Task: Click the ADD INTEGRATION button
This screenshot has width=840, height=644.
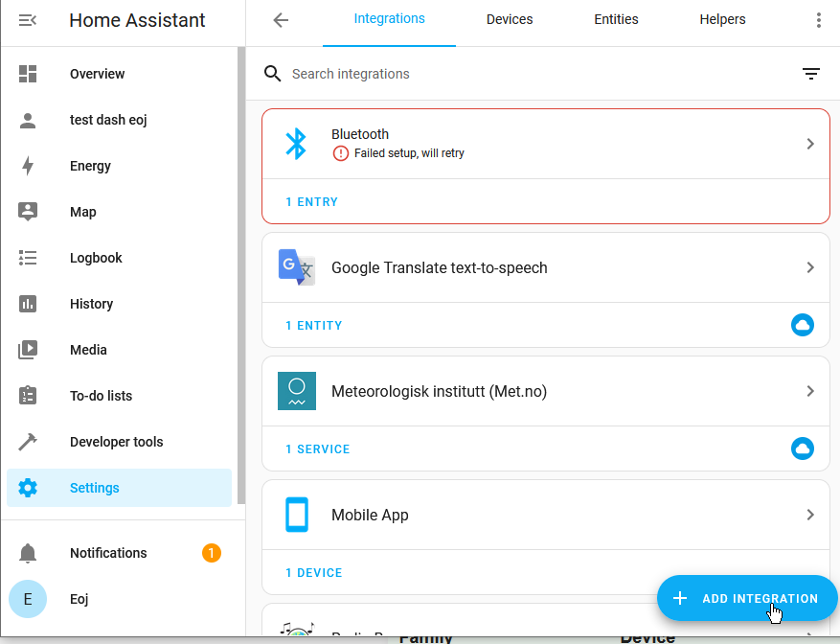Action: (x=747, y=598)
